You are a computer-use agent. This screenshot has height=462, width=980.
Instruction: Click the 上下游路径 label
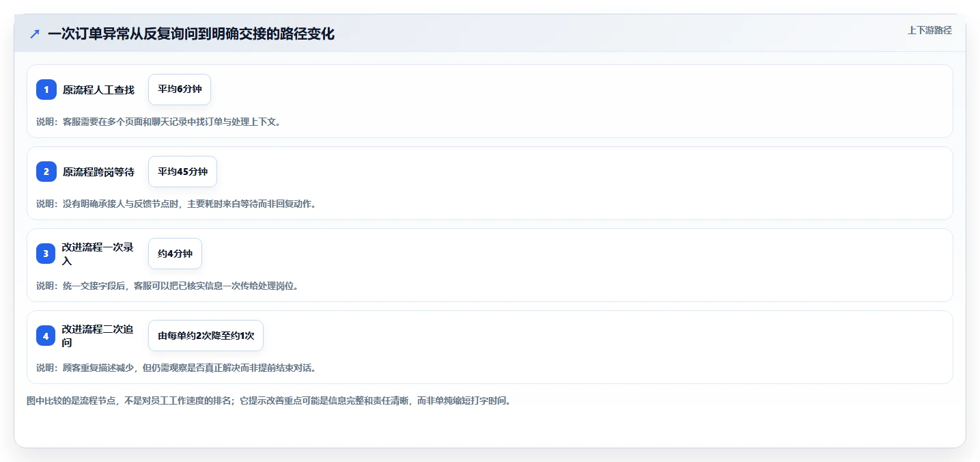point(929,30)
